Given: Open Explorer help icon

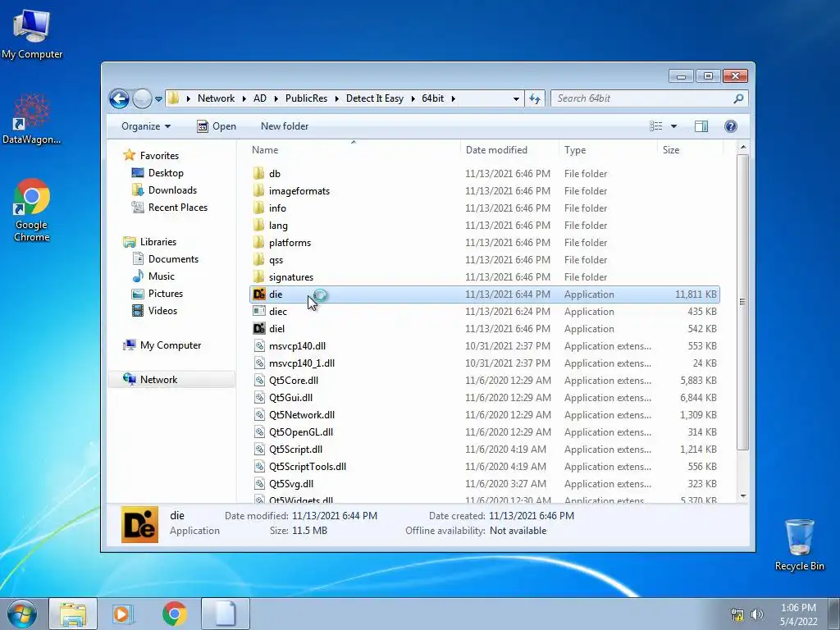Looking at the screenshot, I should coord(730,126).
